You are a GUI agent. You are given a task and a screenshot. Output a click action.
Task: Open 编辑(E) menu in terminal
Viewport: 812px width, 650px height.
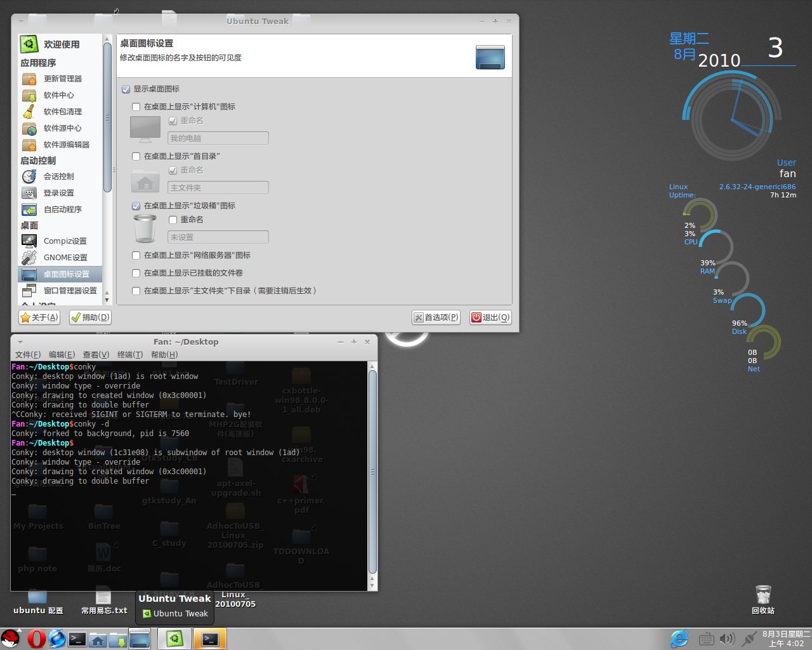tap(62, 355)
